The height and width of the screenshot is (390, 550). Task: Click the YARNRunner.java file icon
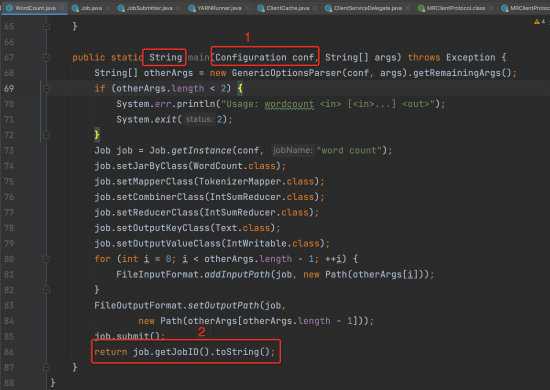click(x=192, y=8)
